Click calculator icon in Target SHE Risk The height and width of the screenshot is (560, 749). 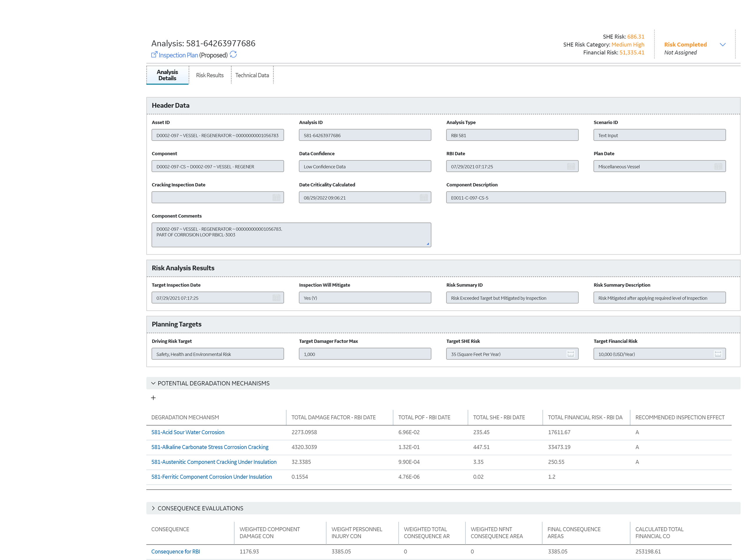[x=570, y=354]
